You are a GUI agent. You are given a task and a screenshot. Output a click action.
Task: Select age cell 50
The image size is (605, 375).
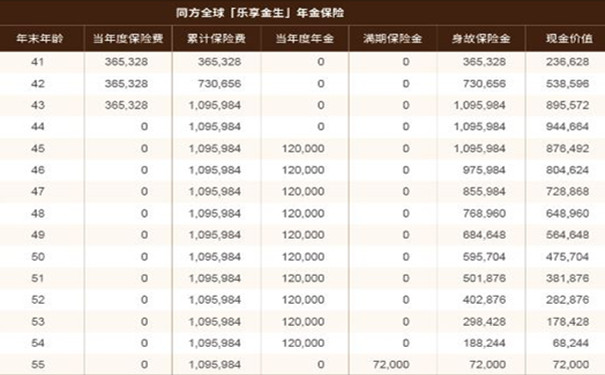coord(37,257)
